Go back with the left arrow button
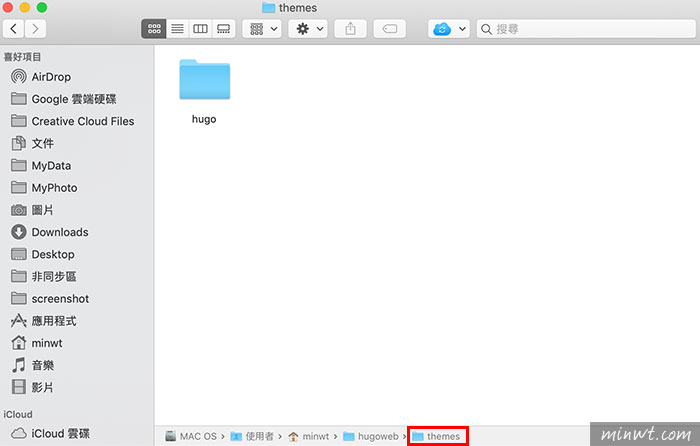Image resolution: width=700 pixels, height=446 pixels. point(13,29)
